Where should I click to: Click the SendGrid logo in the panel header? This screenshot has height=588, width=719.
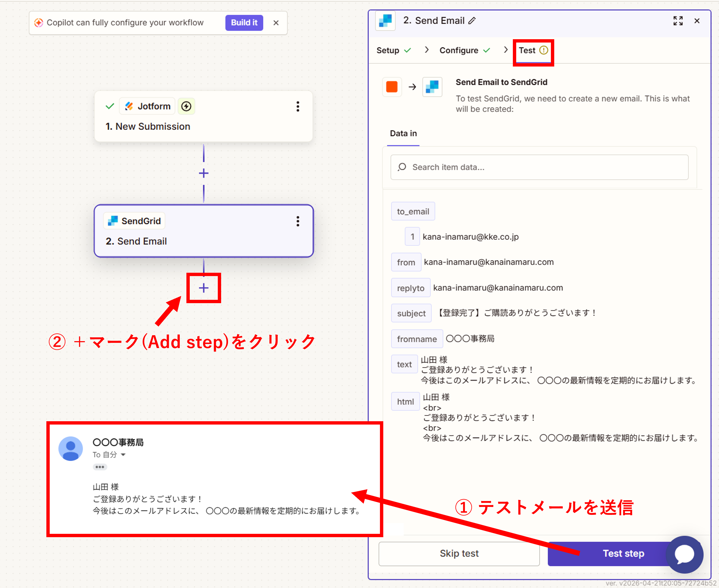tap(385, 21)
